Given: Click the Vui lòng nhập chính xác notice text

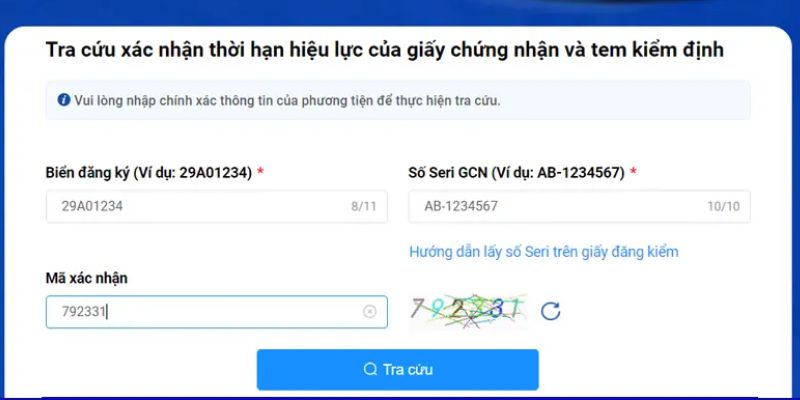Looking at the screenshot, I should coord(287,100).
